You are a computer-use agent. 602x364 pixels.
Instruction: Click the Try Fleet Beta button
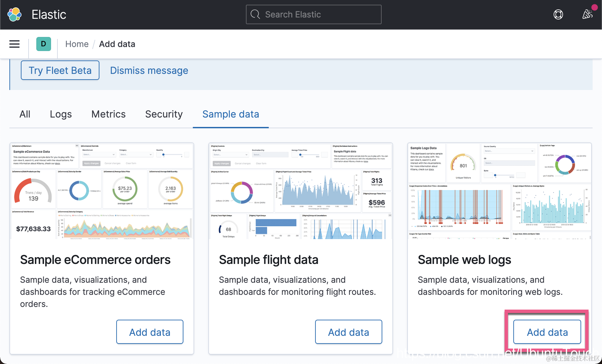coord(60,70)
